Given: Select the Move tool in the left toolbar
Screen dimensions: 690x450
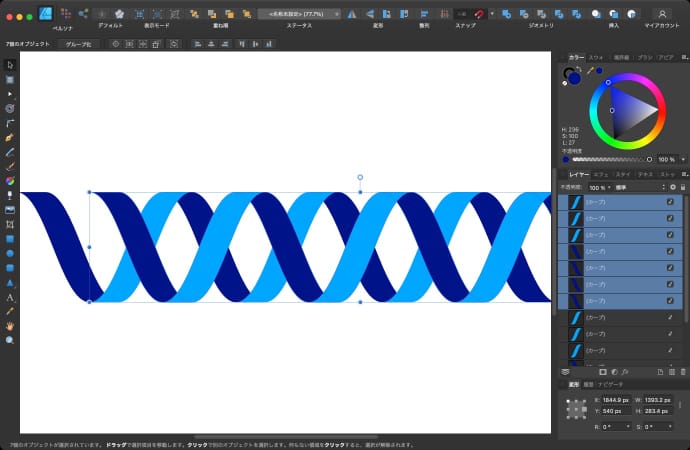Looking at the screenshot, I should pos(10,65).
